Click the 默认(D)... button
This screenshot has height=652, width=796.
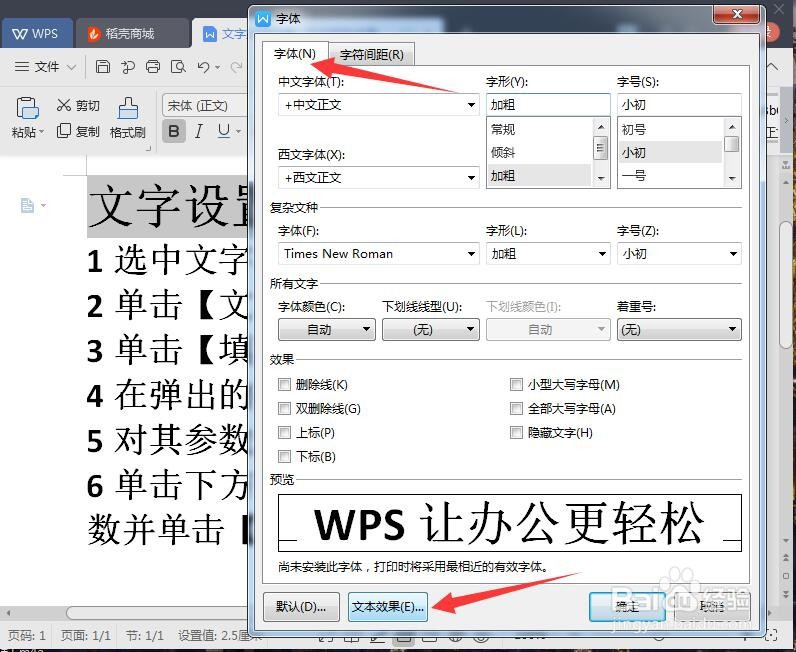pos(301,607)
